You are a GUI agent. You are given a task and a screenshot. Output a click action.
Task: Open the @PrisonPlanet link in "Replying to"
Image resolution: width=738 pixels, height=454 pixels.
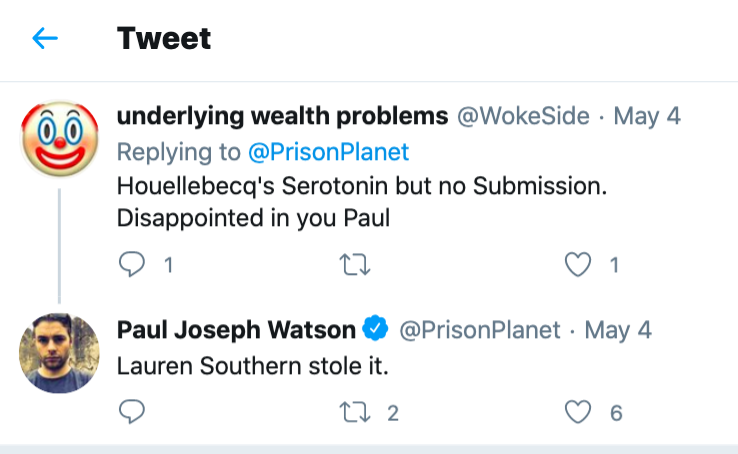329,152
